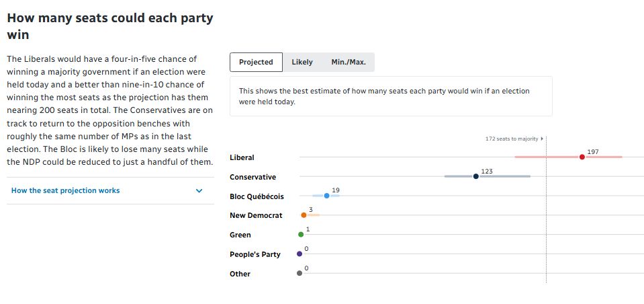Image resolution: width=644 pixels, height=304 pixels.
Task: Click the Bloc Québécois party label
Action: coord(257,196)
